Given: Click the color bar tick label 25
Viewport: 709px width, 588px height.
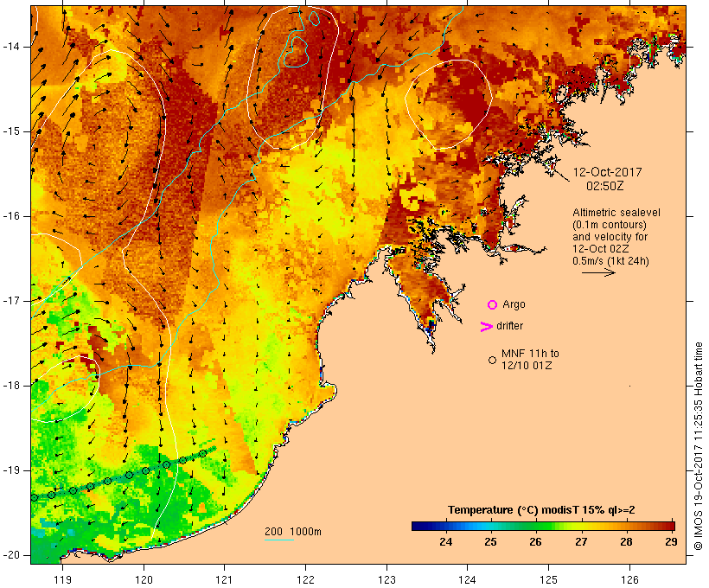Looking at the screenshot, I should (x=490, y=541).
